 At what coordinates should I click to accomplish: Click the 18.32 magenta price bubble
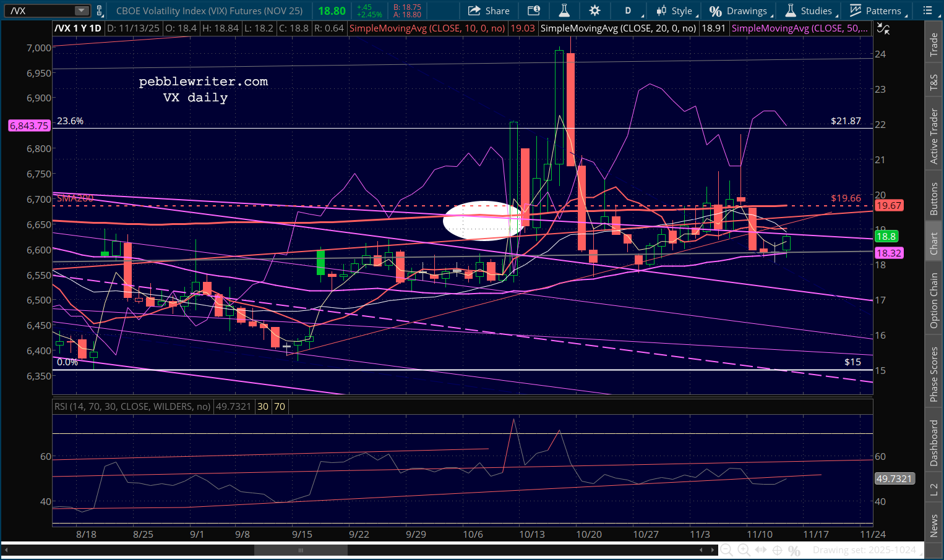tap(889, 253)
